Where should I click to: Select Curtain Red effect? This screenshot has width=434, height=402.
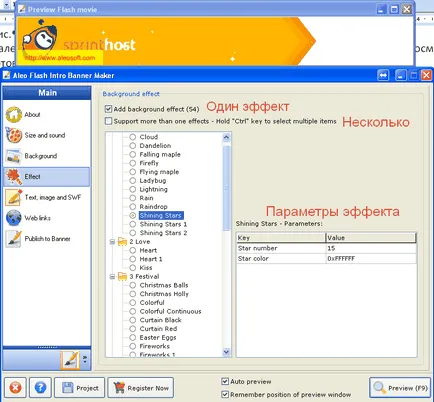point(158,329)
